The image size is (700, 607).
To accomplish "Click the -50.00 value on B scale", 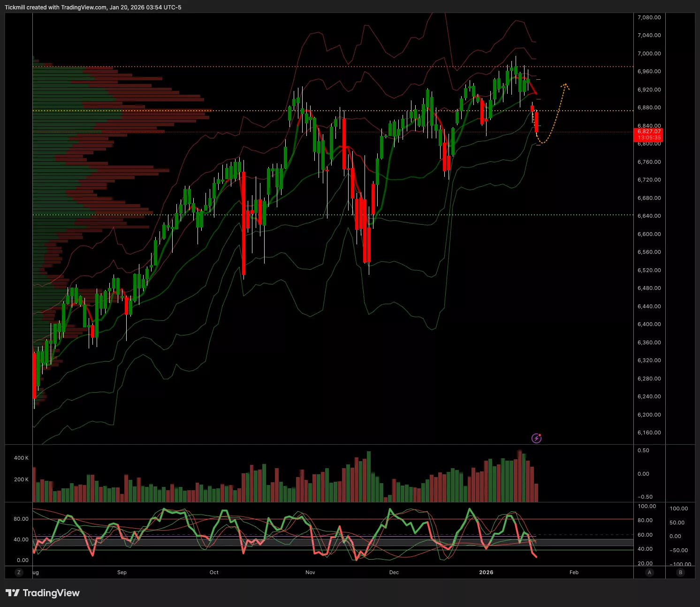I will 678,550.
